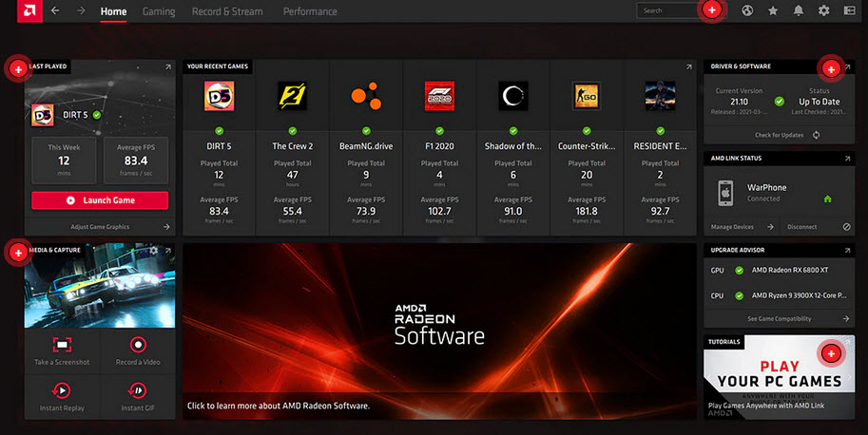Click the Take a Screenshot icon
The height and width of the screenshot is (435, 868).
click(x=62, y=345)
